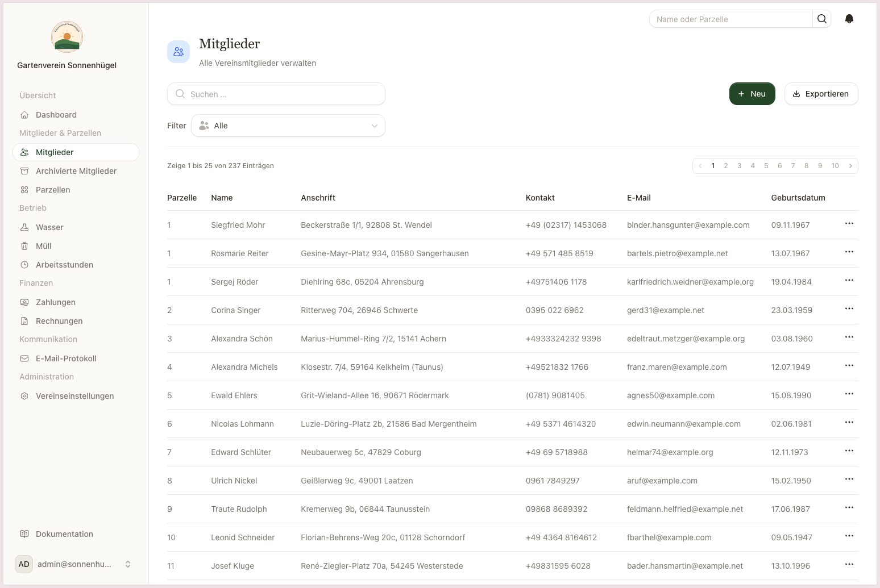Screen dimensions: 880x588
Task: Click the Müll trash icon
Action: coord(24,246)
